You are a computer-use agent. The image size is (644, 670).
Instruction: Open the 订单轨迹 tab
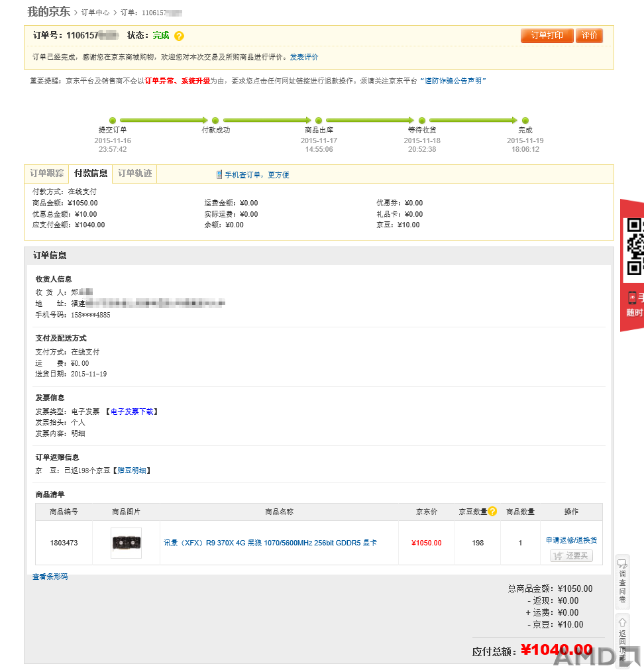[135, 174]
